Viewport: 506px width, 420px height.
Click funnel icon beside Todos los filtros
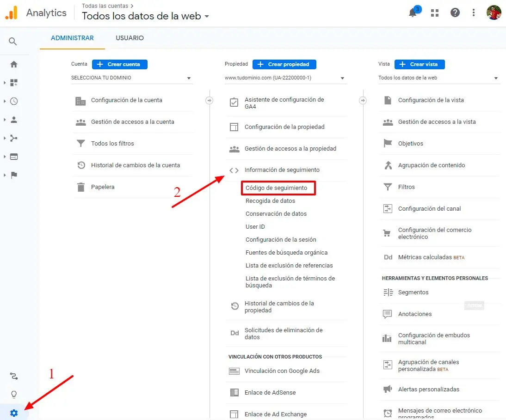[x=80, y=143]
